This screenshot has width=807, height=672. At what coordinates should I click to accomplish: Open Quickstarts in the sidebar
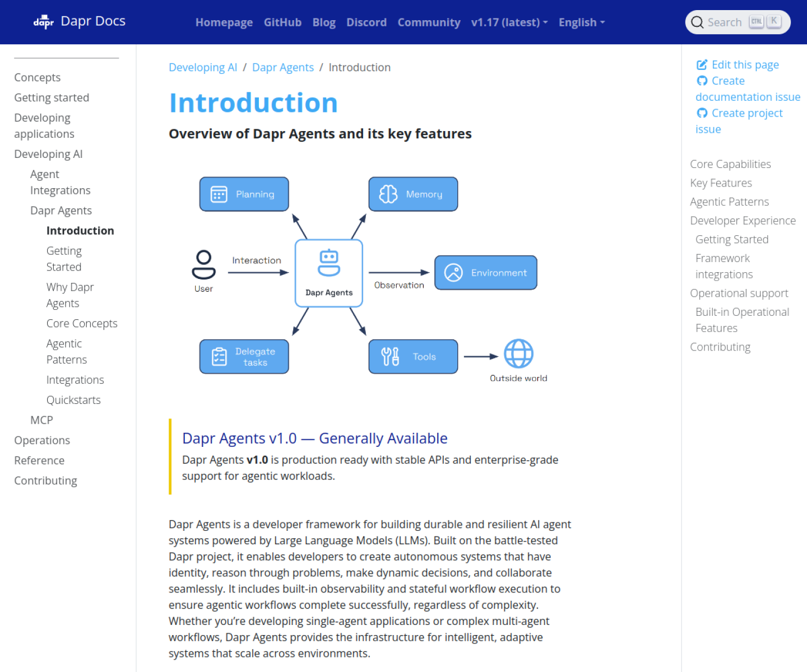[x=73, y=400]
